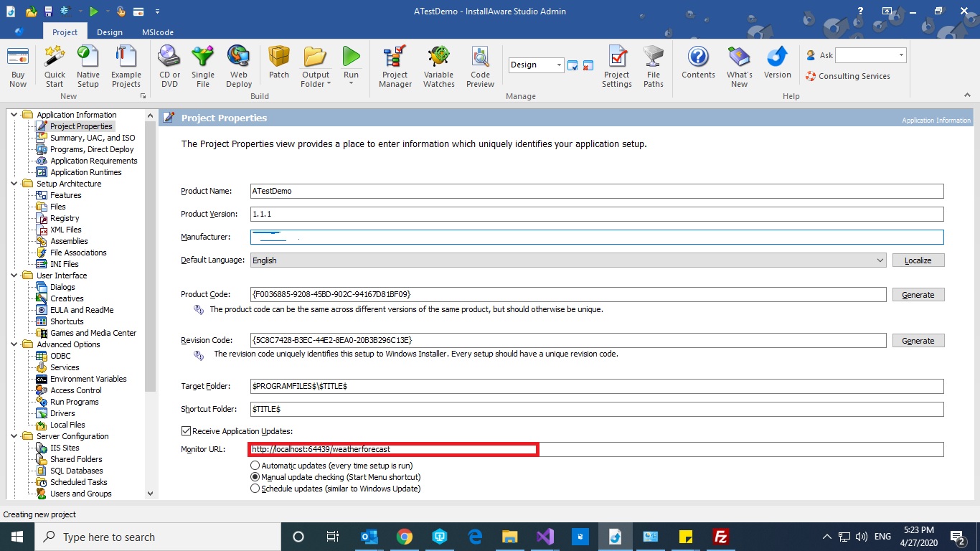The width and height of the screenshot is (980, 551).
Task: Open Project Settings
Action: [x=617, y=67]
